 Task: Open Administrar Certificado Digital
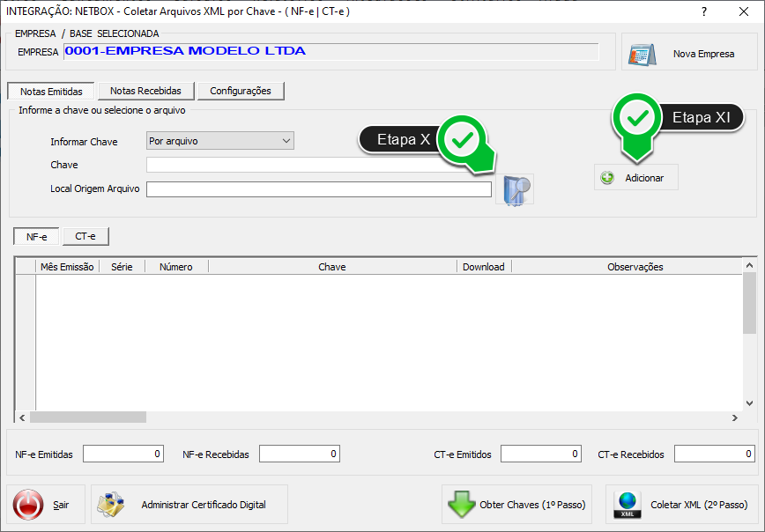189,504
